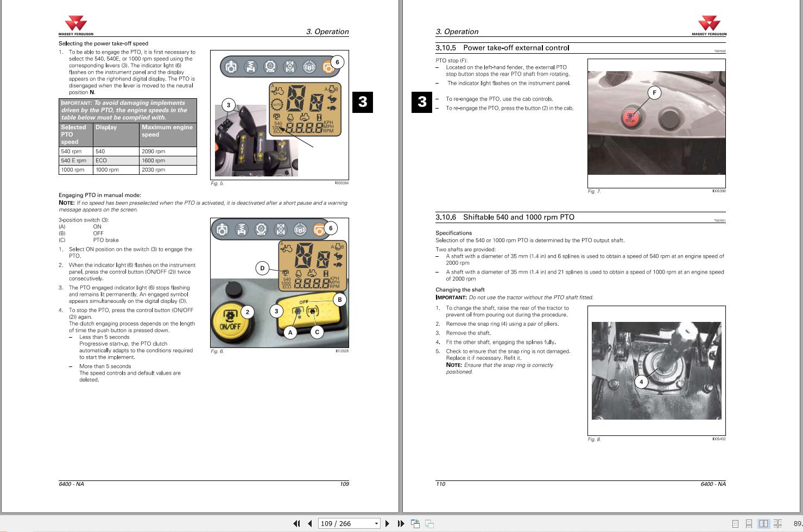The image size is (803, 532).
Task: Open the 109 / 266 page number dropdown
Action: point(376,524)
